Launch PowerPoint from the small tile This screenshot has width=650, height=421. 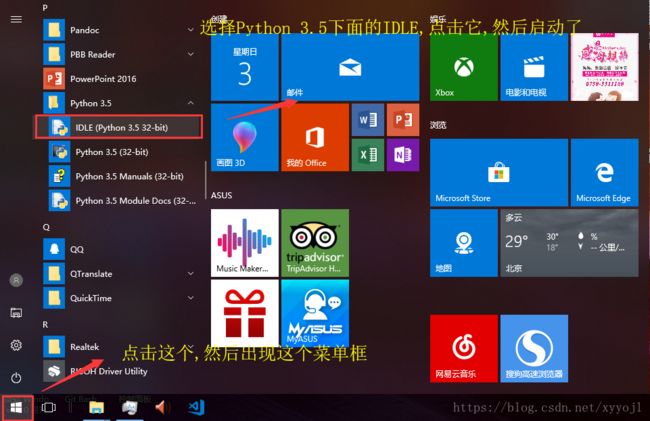(x=403, y=120)
